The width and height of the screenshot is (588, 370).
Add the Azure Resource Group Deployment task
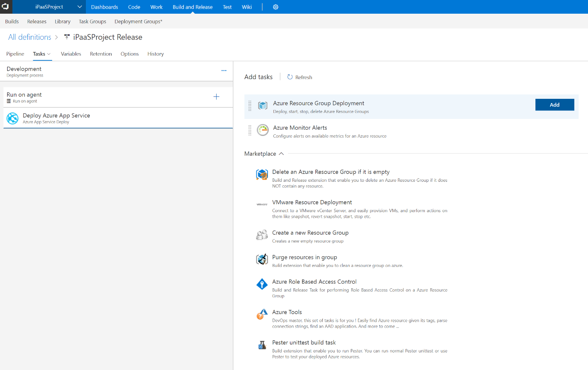555,105
